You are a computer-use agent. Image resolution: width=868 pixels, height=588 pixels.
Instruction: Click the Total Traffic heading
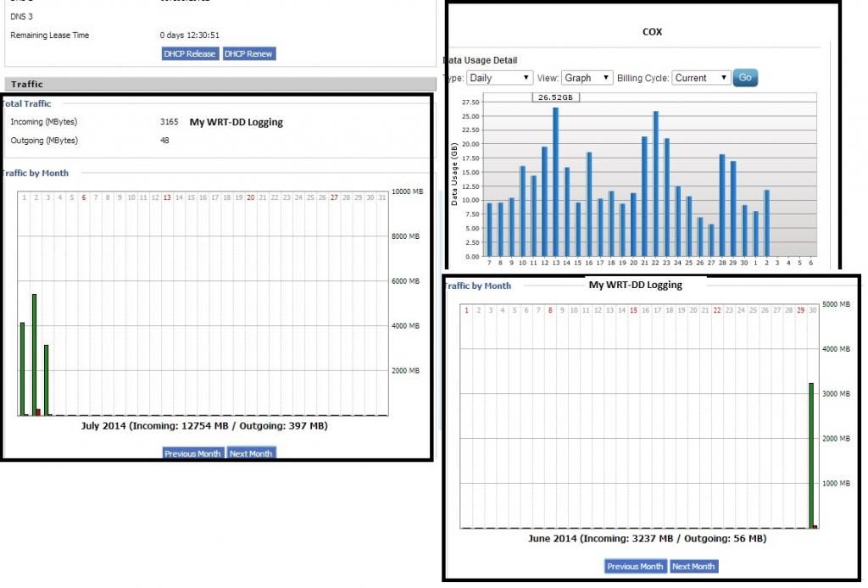26,103
